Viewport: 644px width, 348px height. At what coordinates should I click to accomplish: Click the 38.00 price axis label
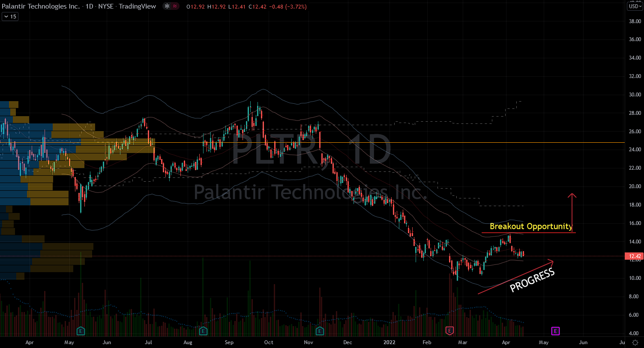pyautogui.click(x=635, y=21)
